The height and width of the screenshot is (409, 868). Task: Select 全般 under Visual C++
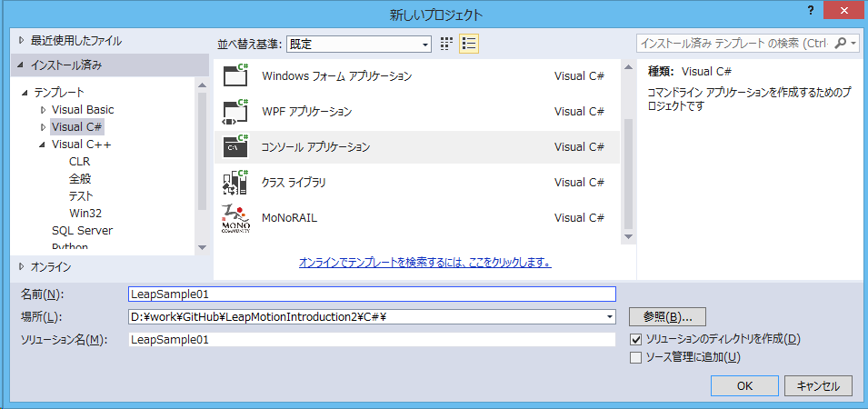point(80,179)
